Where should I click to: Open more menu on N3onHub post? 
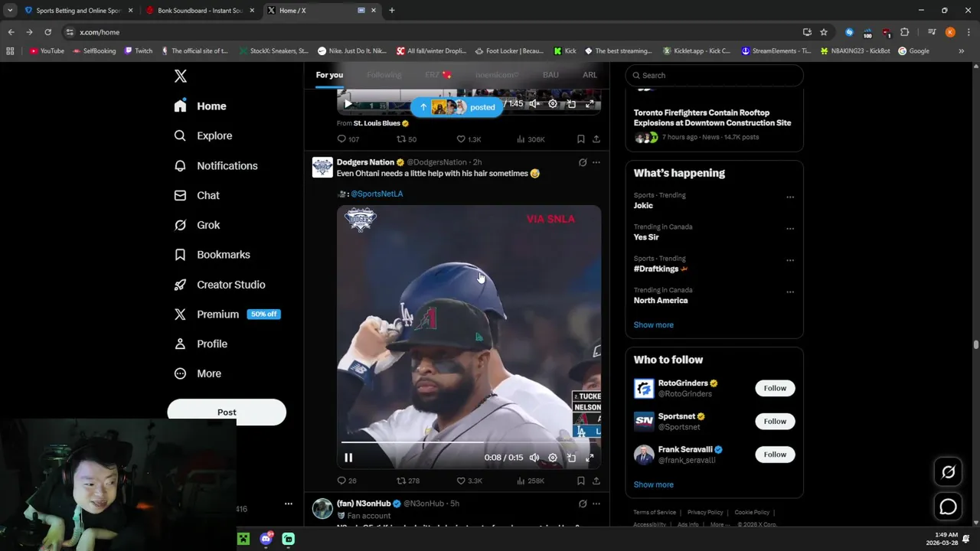[x=596, y=504]
